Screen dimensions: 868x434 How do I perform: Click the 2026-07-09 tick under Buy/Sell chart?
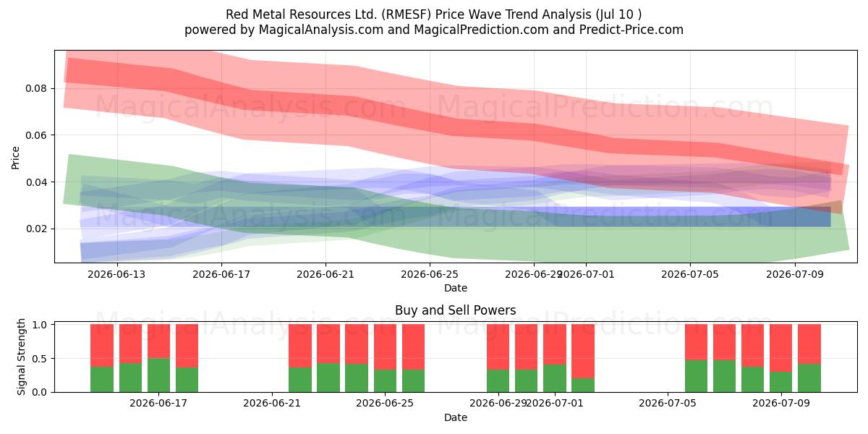781,404
